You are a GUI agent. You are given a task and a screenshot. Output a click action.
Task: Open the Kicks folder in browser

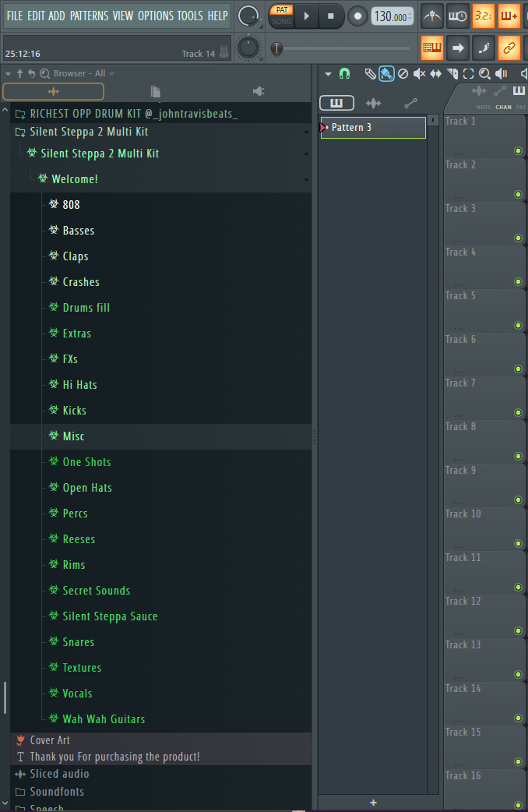[74, 411]
